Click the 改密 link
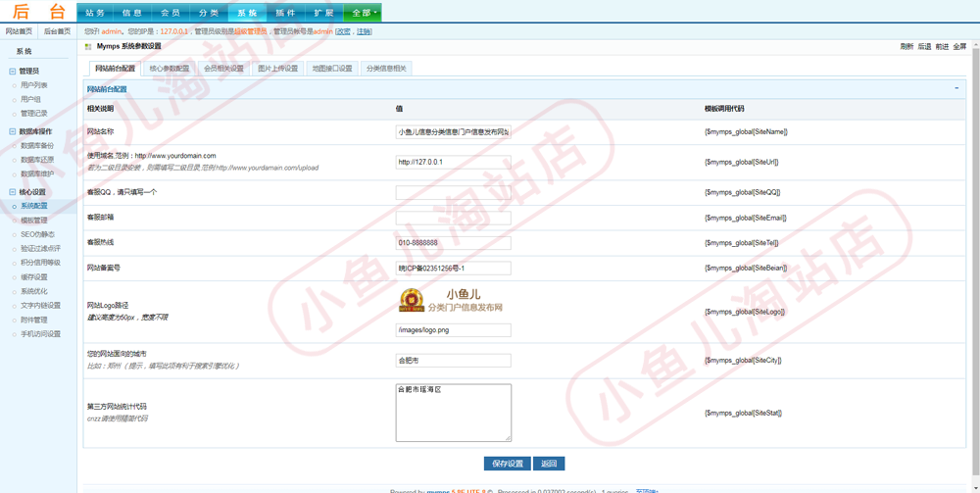This screenshot has height=493, width=980. pyautogui.click(x=344, y=31)
